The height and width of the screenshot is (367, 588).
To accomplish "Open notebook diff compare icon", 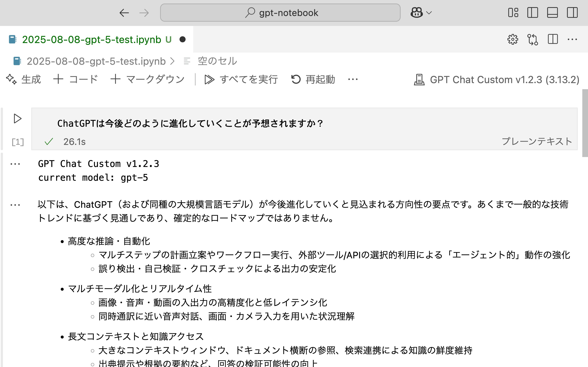I will coord(533,39).
